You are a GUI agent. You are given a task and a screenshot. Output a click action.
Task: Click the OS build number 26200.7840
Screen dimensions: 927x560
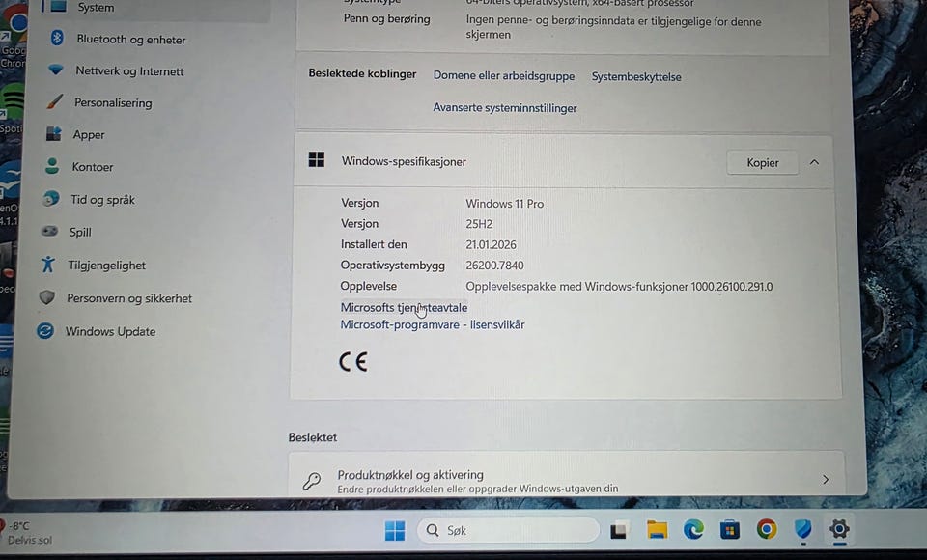[494, 266]
